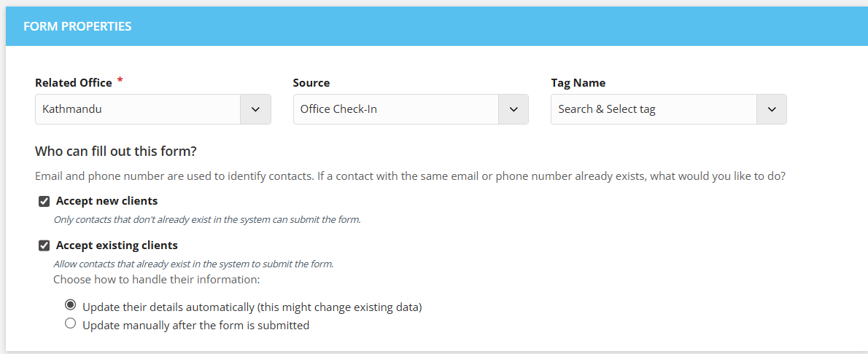Expand the Source dropdown chevron
Viewport: 868px width, 354px height.
click(514, 109)
